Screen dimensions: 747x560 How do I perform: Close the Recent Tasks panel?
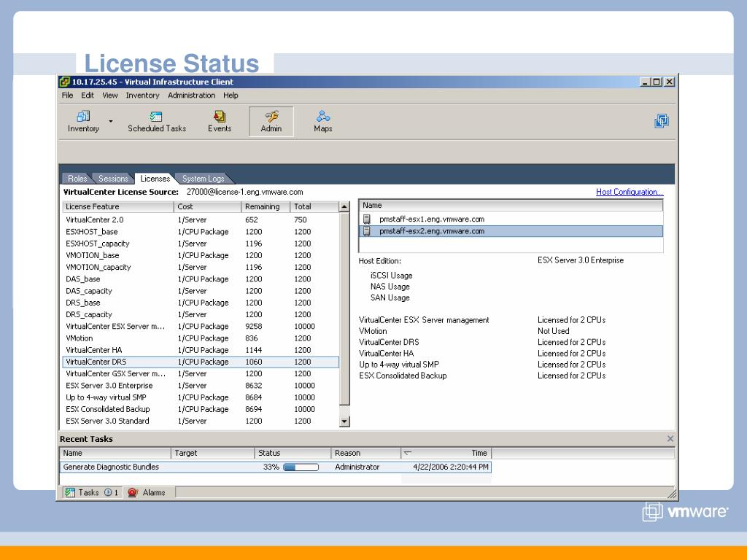[670, 438]
